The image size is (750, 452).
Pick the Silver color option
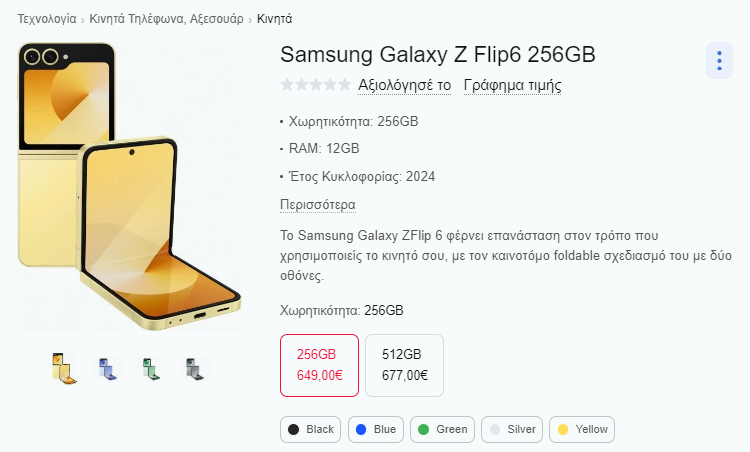(x=512, y=430)
